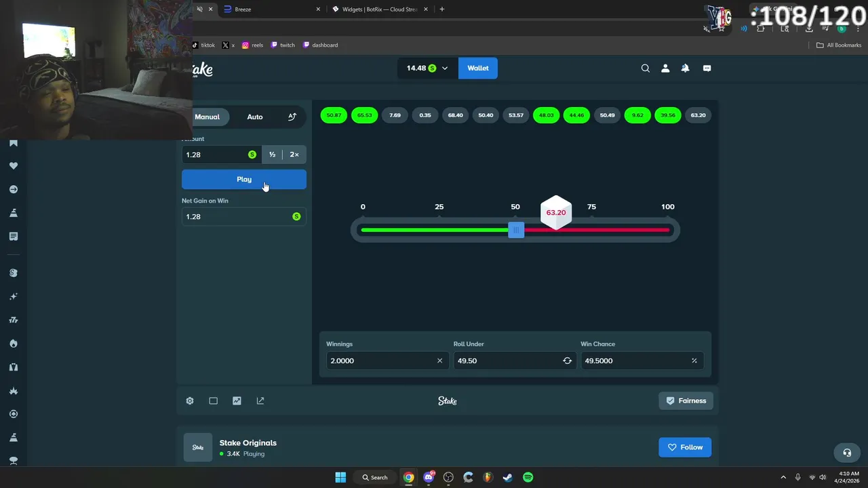Click the sparkle star icon in sidebar

[13, 296]
